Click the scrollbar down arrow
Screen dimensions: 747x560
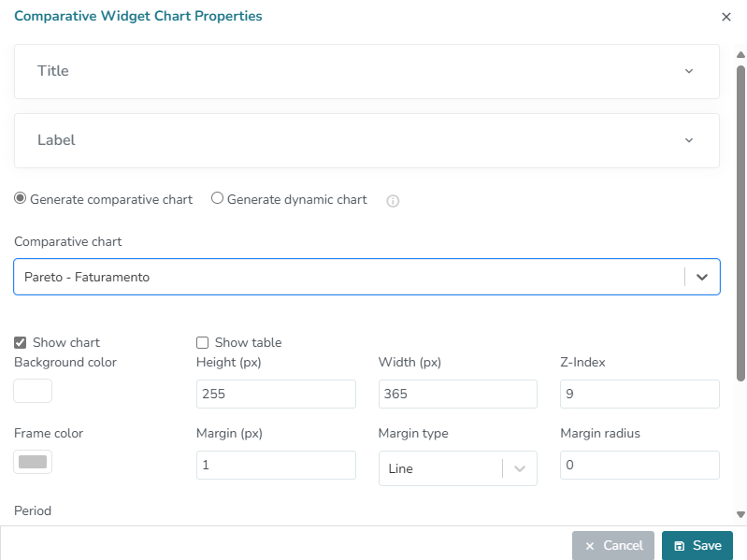tap(740, 514)
